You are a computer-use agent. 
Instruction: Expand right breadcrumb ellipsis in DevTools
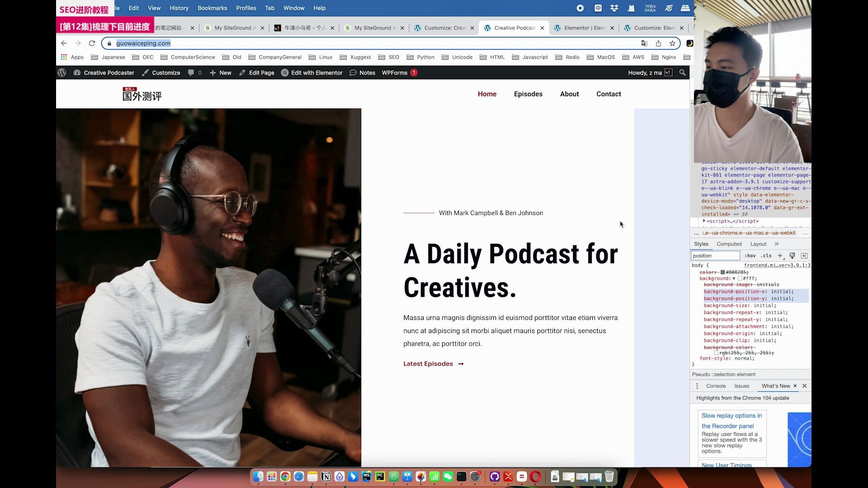click(x=805, y=233)
